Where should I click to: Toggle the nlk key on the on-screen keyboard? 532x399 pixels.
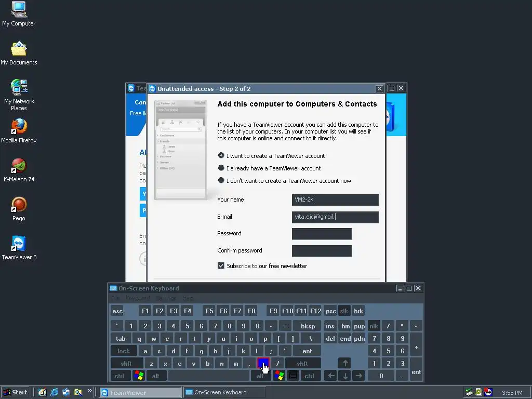coord(374,326)
